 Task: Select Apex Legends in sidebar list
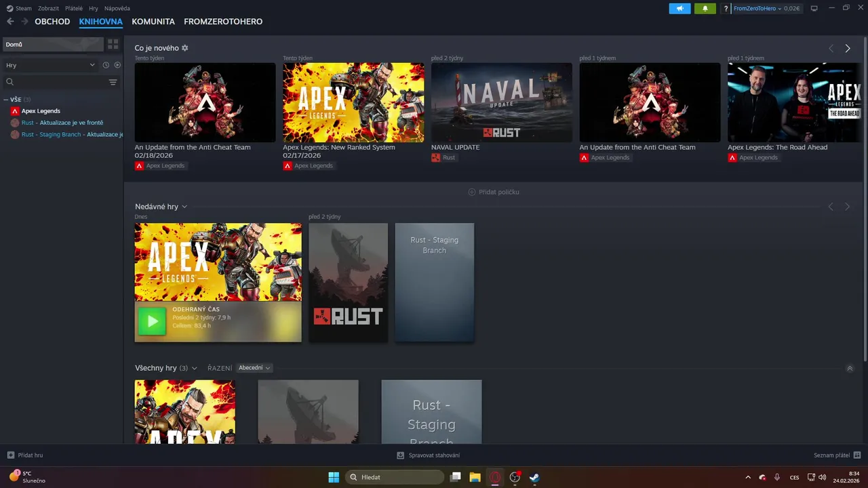click(x=41, y=111)
